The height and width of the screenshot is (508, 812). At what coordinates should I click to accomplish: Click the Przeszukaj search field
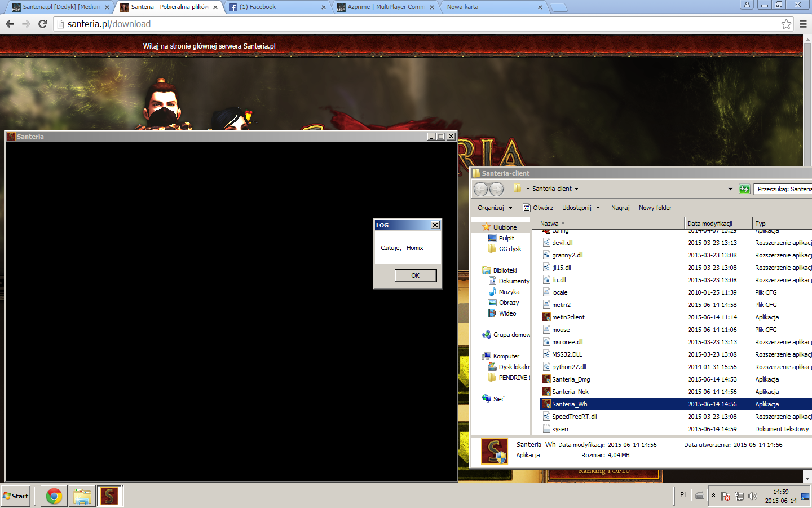click(783, 189)
